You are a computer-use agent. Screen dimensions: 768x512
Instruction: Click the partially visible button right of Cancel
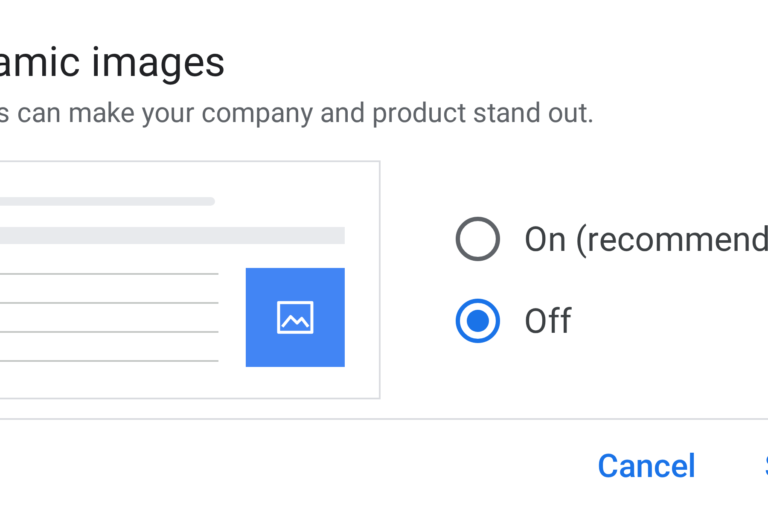(x=766, y=465)
